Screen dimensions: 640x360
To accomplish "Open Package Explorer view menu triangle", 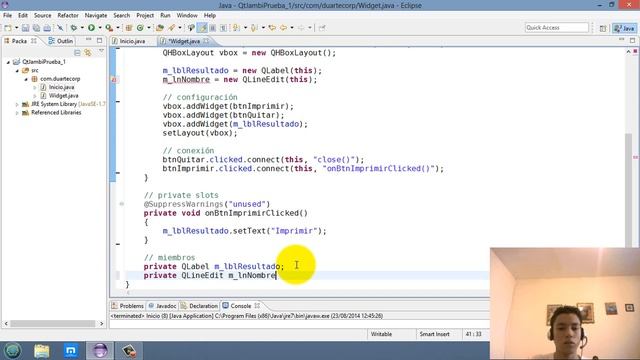I will pyautogui.click(x=101, y=51).
